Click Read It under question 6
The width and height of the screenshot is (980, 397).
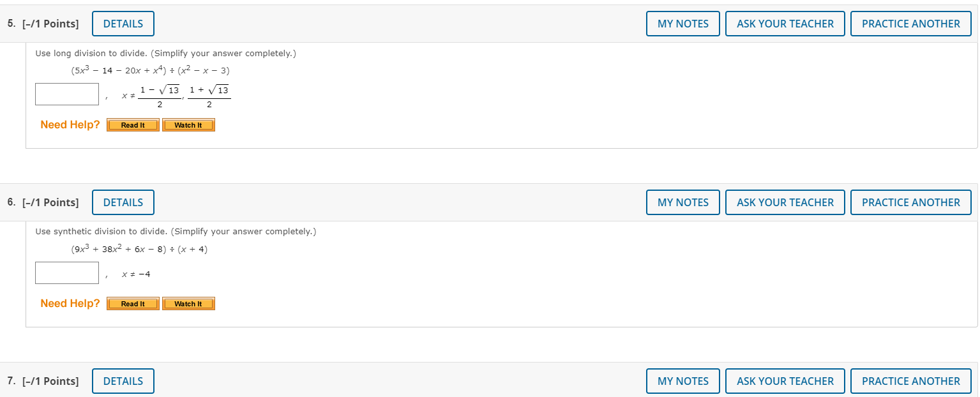pyautogui.click(x=133, y=304)
